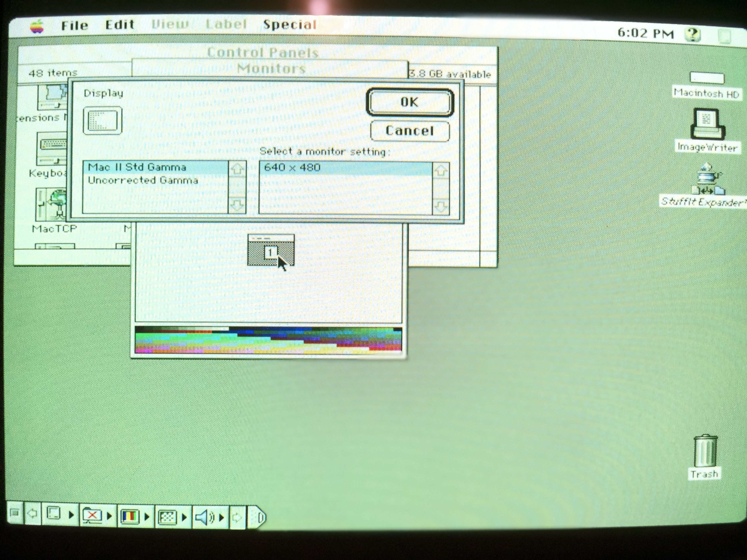
Task: Select the StuffIt Expander icon
Action: pyautogui.click(x=707, y=179)
